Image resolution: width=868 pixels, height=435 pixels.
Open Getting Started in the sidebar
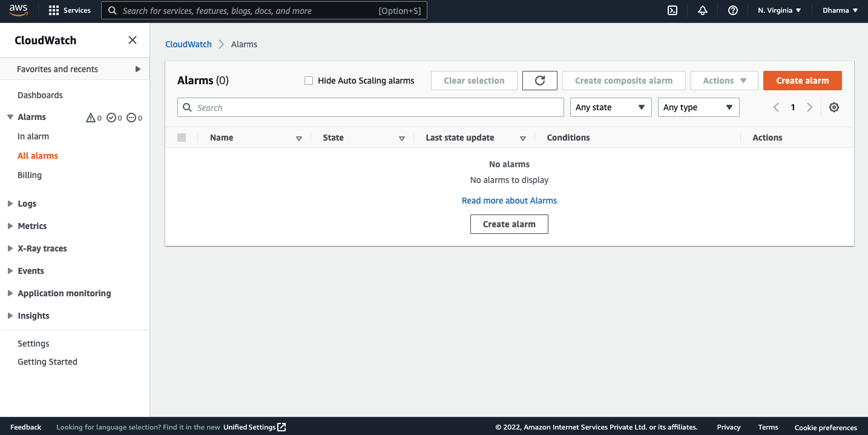point(47,362)
